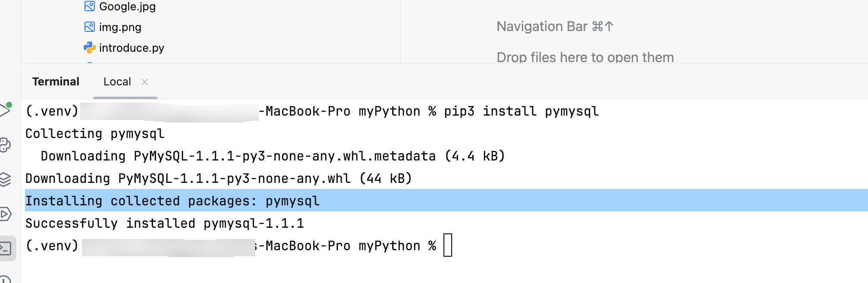Click the img.png image file icon
868x283 pixels.
(x=89, y=27)
